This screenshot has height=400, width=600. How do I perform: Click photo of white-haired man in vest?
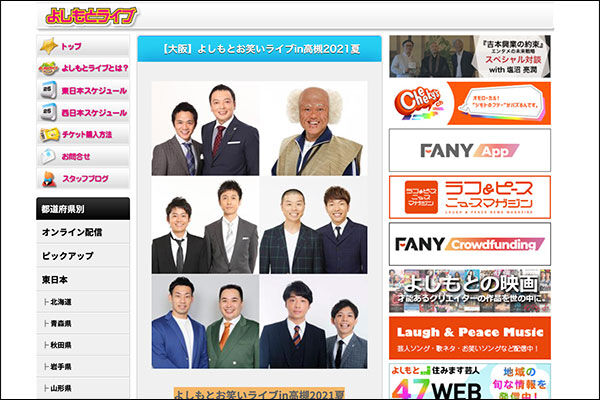click(313, 128)
